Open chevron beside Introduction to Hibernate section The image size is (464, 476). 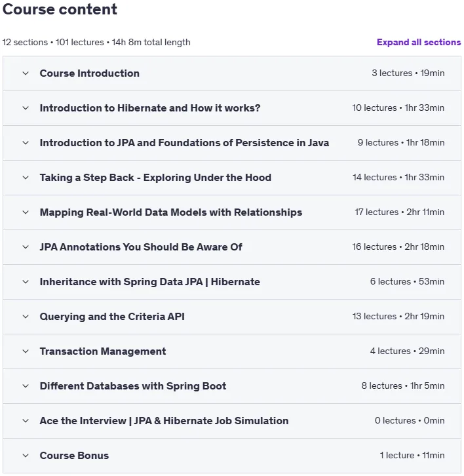[26, 108]
